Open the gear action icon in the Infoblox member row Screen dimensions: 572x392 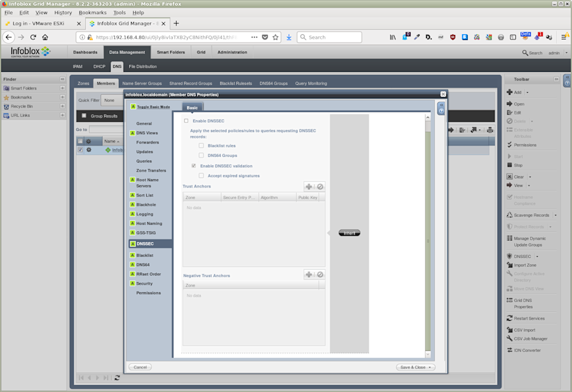click(88, 150)
